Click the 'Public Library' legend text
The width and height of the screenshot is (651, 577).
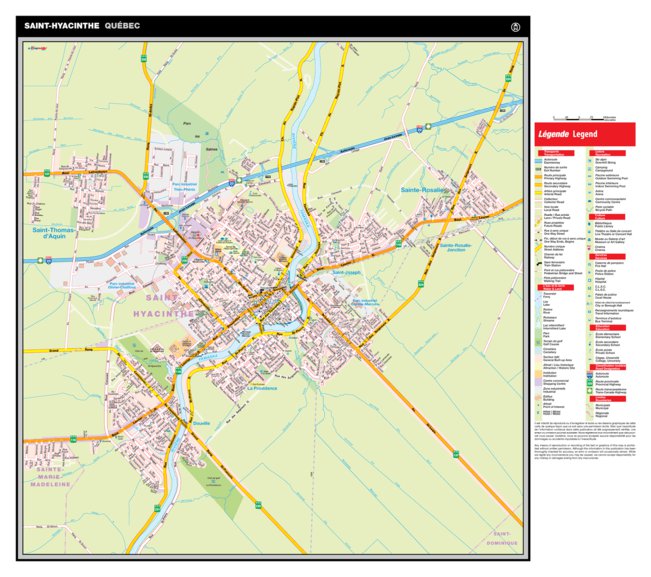pos(604,226)
